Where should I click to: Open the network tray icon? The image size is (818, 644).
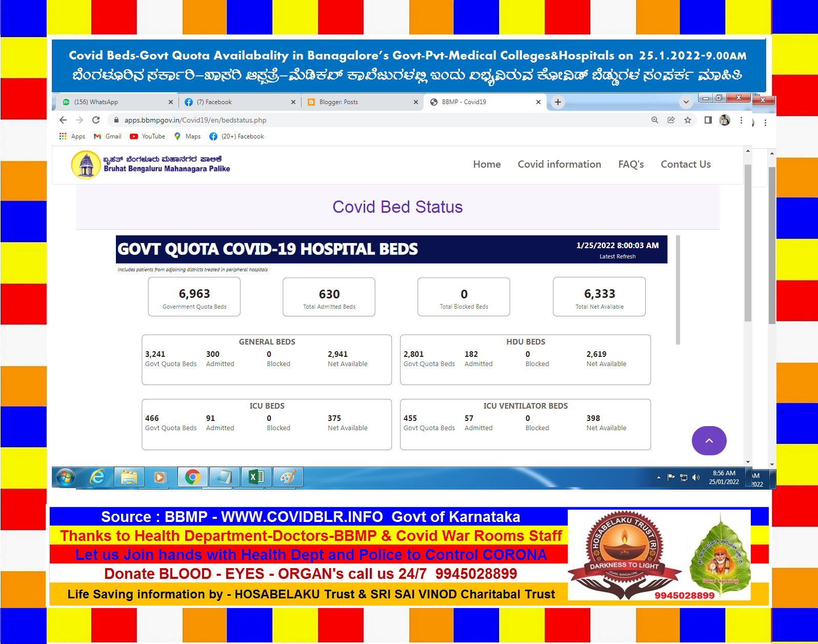tap(684, 477)
